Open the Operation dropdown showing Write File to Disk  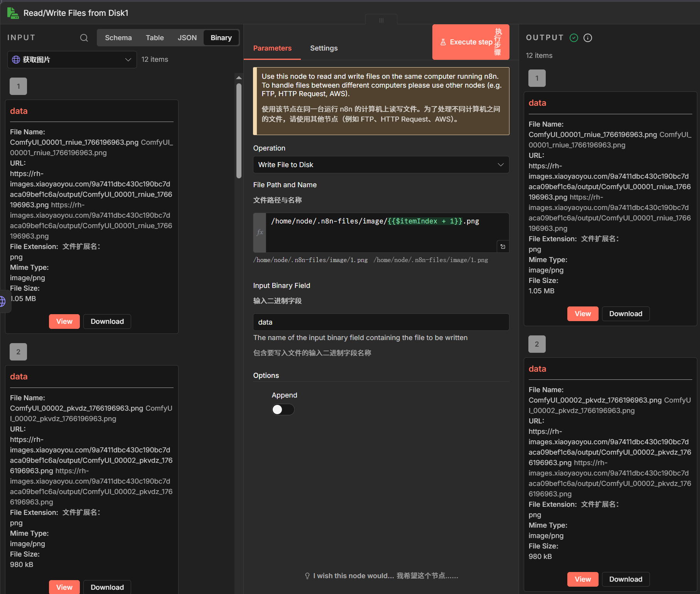(381, 165)
